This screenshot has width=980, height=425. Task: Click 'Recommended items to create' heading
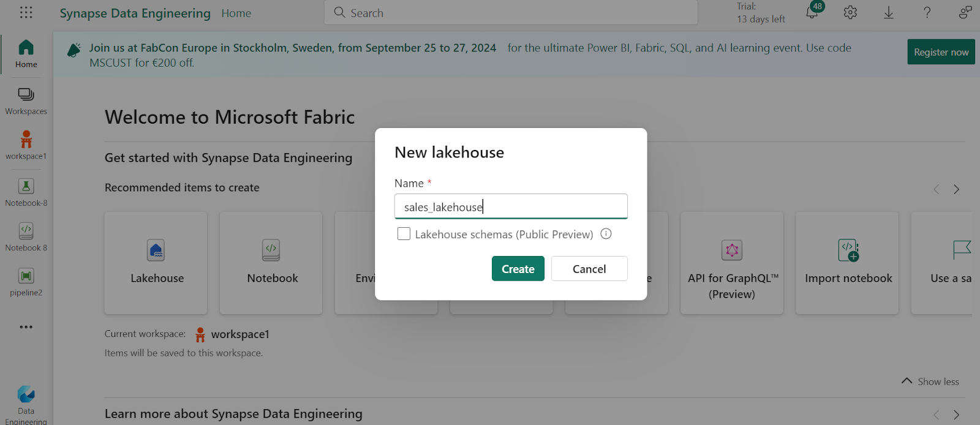point(182,187)
